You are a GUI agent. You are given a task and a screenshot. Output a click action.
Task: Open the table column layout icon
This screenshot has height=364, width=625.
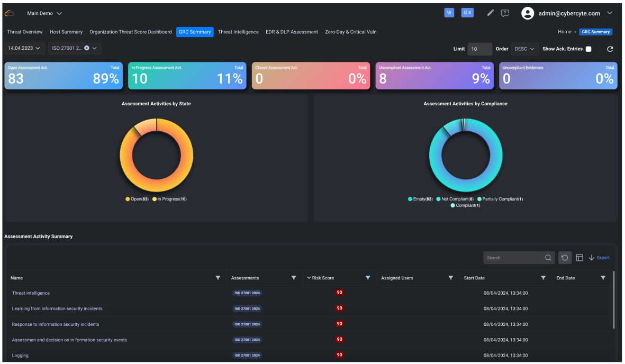point(579,258)
